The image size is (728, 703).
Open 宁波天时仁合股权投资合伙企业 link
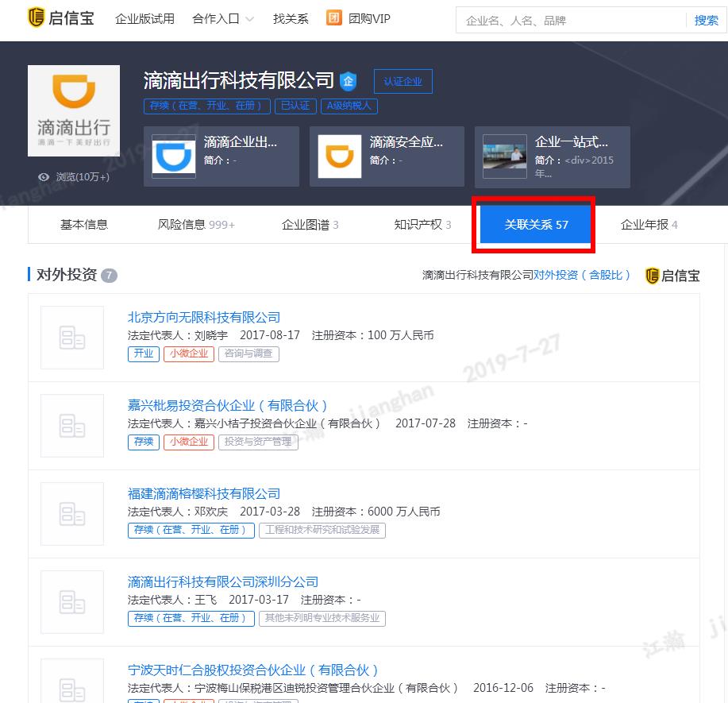coord(253,670)
